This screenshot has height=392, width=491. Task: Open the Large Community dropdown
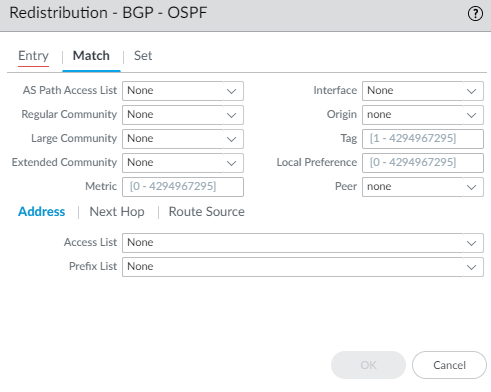tap(183, 139)
